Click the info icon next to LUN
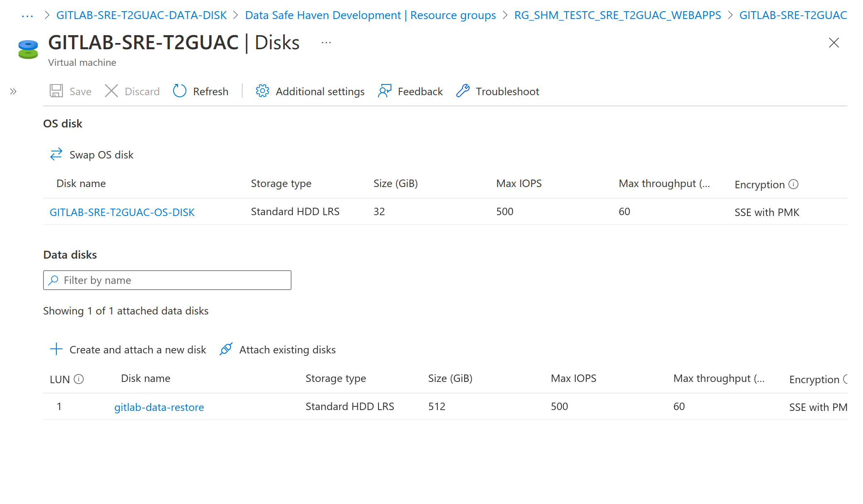The height and width of the screenshot is (504, 863). point(79,379)
